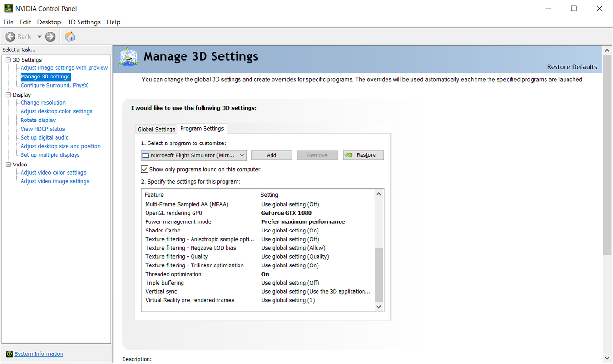Click main page scroll down arrow
613x364 pixels.
(x=607, y=358)
